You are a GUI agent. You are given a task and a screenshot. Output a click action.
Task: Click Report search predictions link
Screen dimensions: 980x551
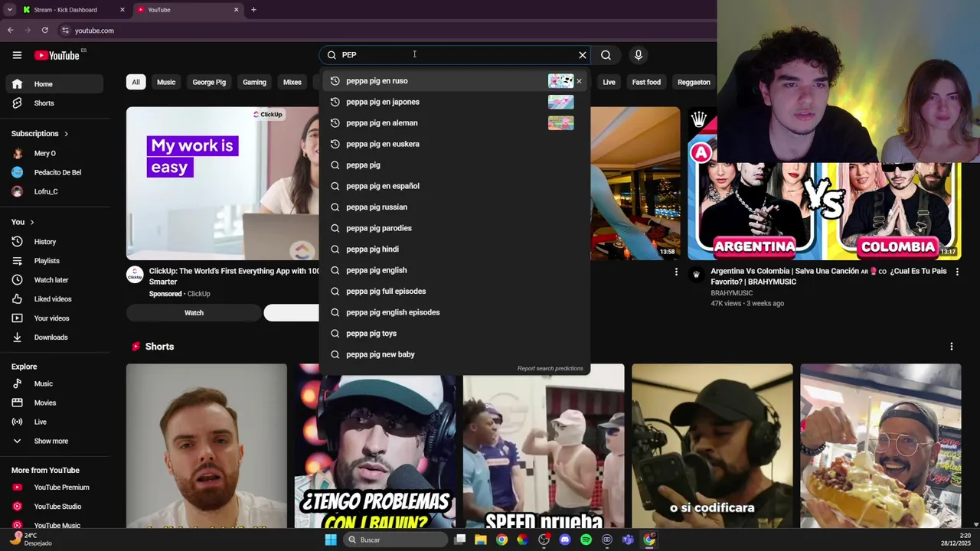pos(550,369)
